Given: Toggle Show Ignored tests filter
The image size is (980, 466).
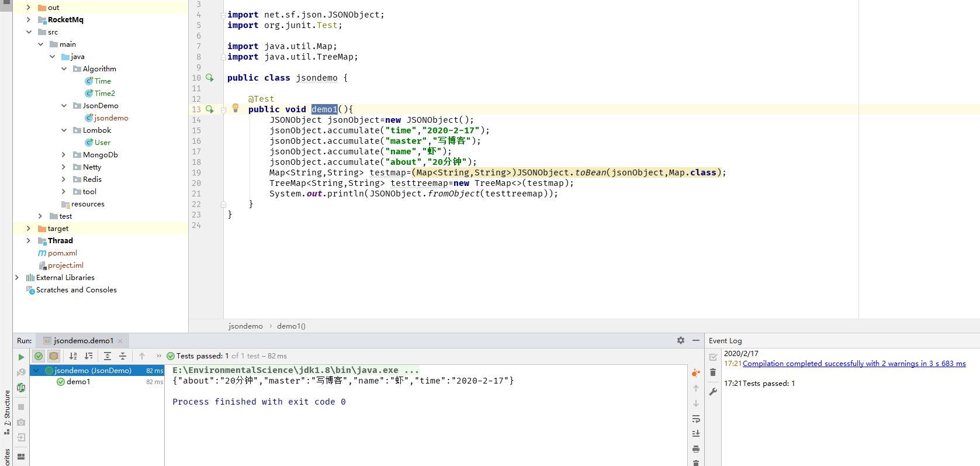Looking at the screenshot, I should (x=54, y=356).
